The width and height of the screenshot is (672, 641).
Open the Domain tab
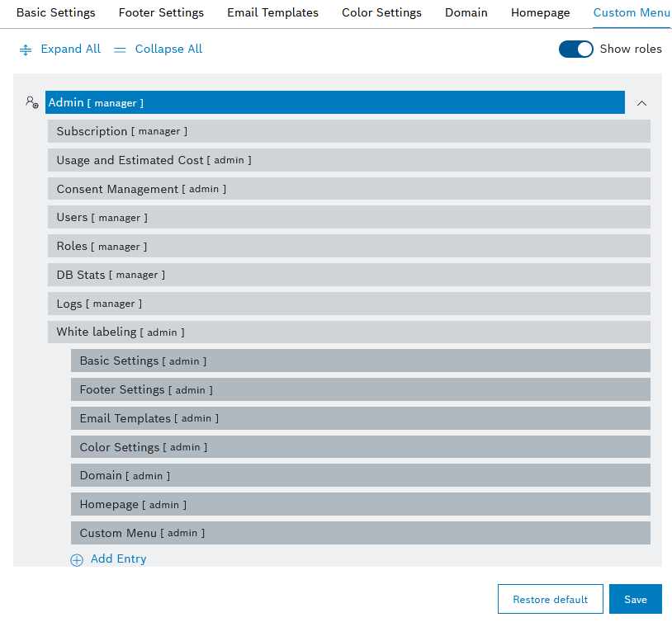[466, 13]
